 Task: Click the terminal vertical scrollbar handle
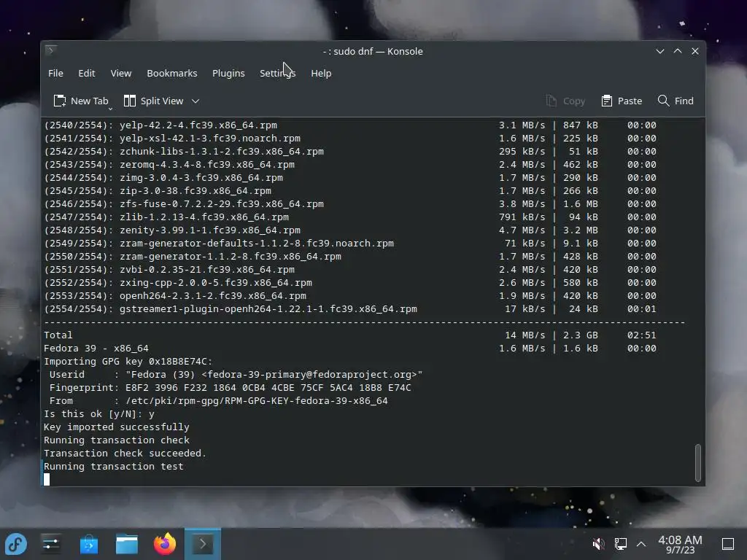(x=698, y=463)
